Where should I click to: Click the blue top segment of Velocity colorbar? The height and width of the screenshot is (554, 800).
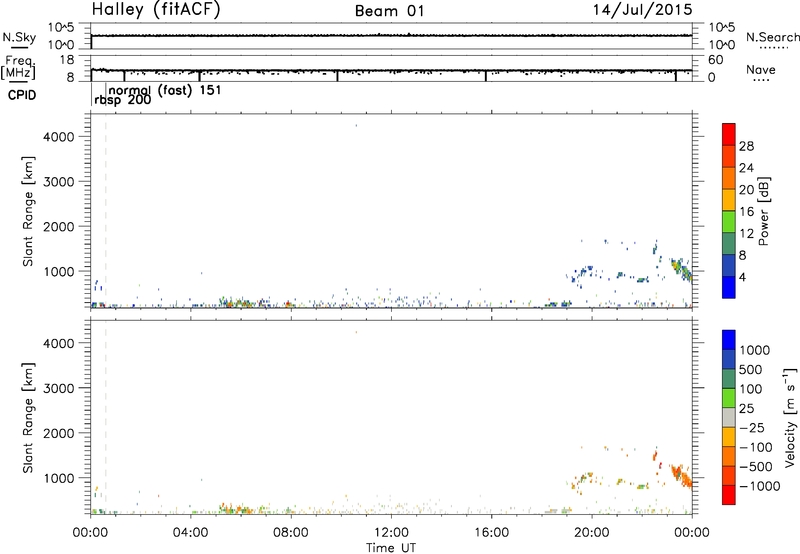click(x=729, y=340)
